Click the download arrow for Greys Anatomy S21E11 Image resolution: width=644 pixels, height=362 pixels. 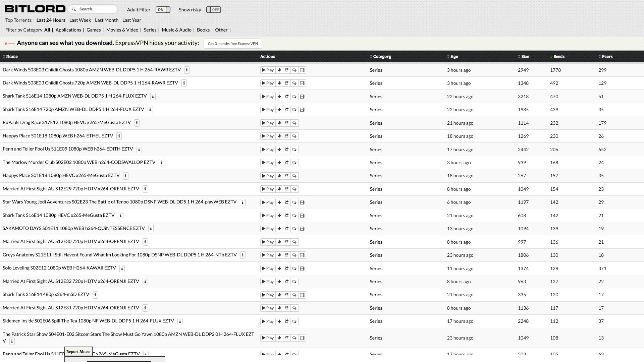(x=279, y=255)
